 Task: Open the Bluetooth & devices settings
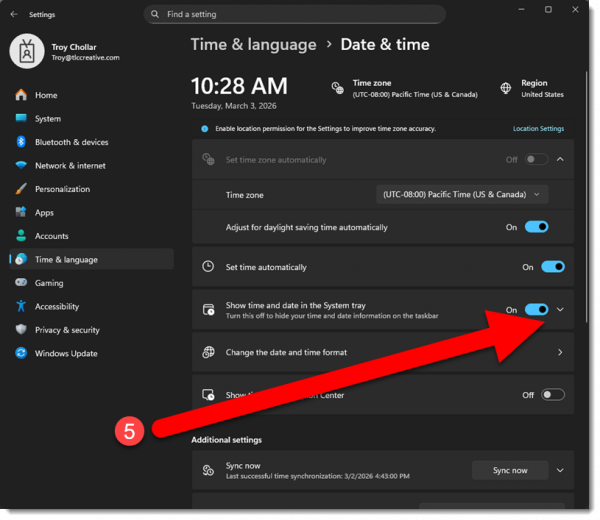71,142
